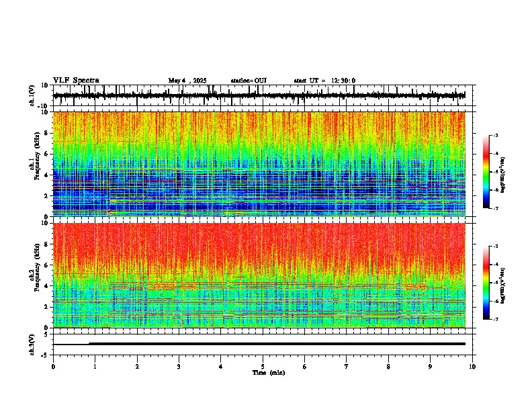Click the ch.2 colorbar log(PSD) label
This screenshot has width=532, height=411.
click(502, 285)
